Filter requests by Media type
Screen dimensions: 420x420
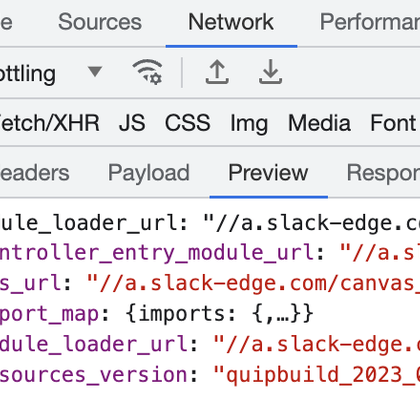click(319, 123)
